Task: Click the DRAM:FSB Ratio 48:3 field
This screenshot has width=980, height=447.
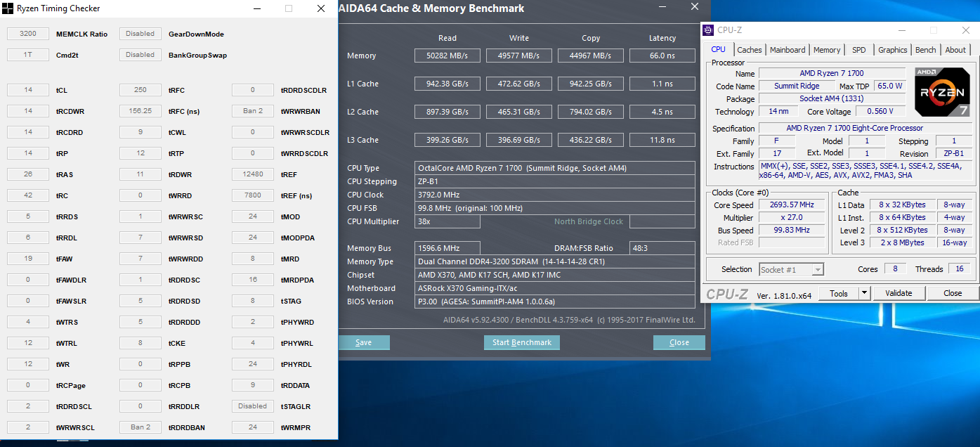Action: [x=662, y=248]
